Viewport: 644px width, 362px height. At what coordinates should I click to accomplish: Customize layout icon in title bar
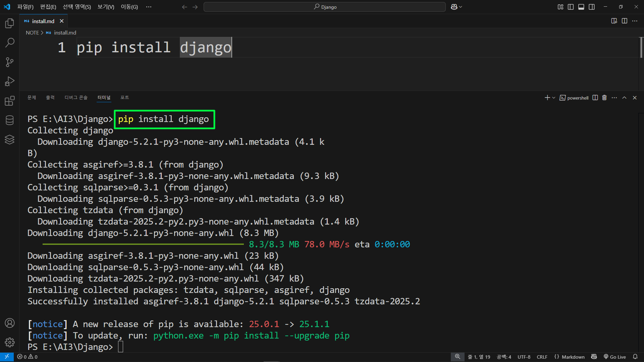[x=560, y=7]
